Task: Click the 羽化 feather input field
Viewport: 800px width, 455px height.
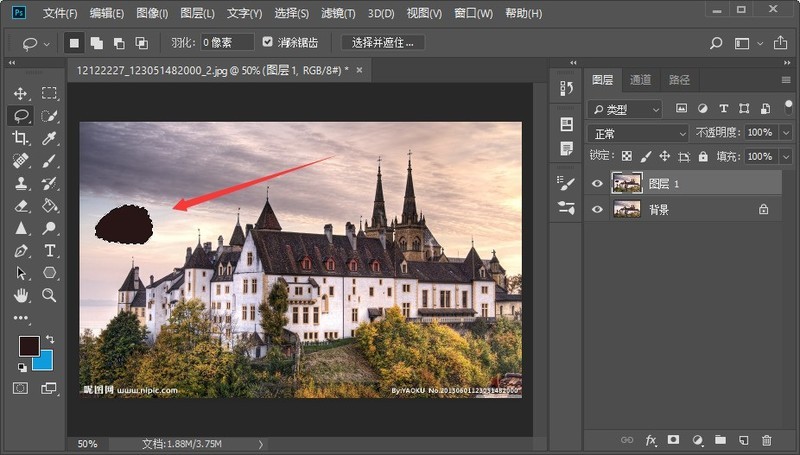Action: (x=227, y=42)
